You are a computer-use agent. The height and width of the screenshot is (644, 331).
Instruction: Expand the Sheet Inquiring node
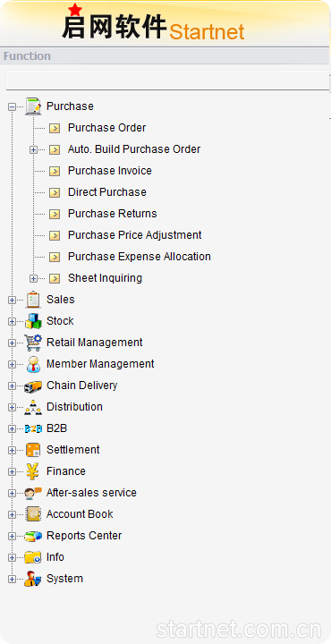point(34,278)
